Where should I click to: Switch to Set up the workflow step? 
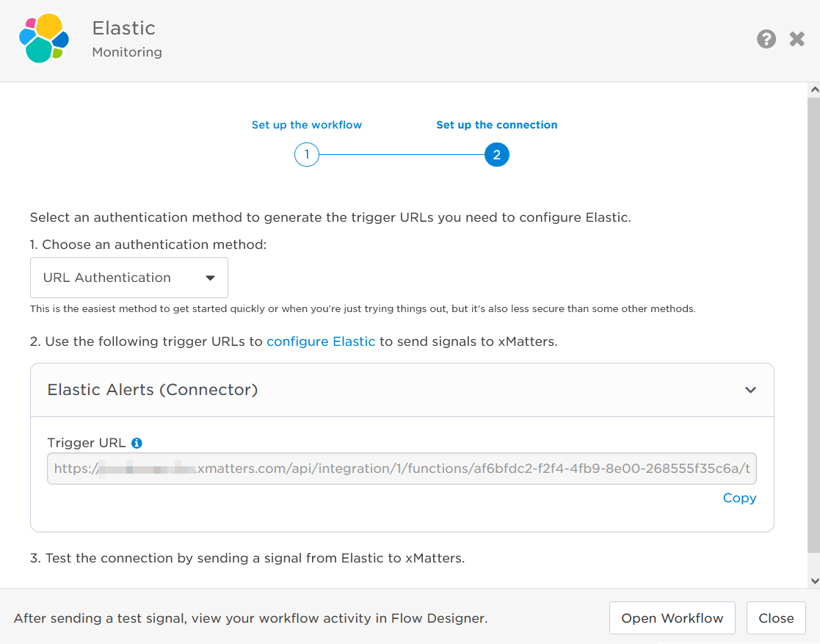coord(307,125)
